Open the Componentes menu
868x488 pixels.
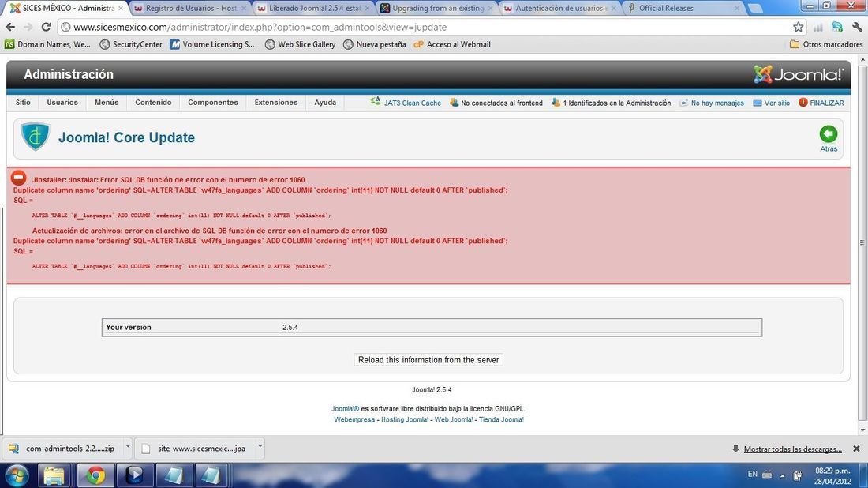212,103
